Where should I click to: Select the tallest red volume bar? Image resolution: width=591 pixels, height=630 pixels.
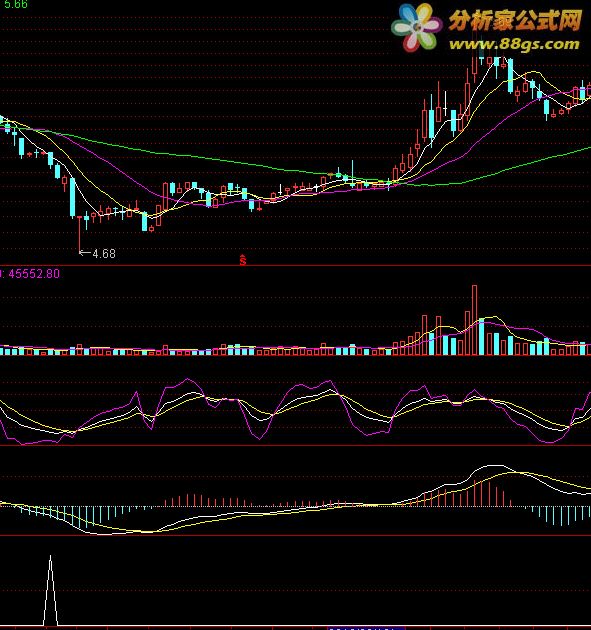[474, 320]
